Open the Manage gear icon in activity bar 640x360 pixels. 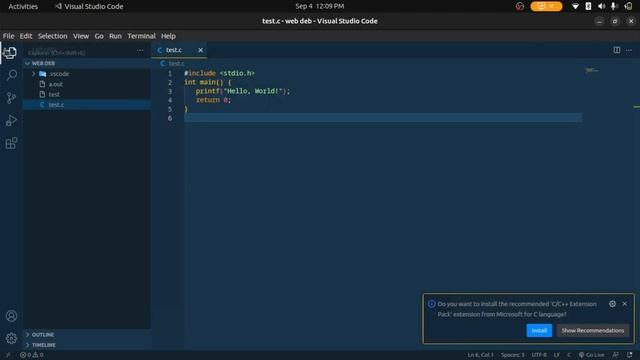click(x=11, y=338)
